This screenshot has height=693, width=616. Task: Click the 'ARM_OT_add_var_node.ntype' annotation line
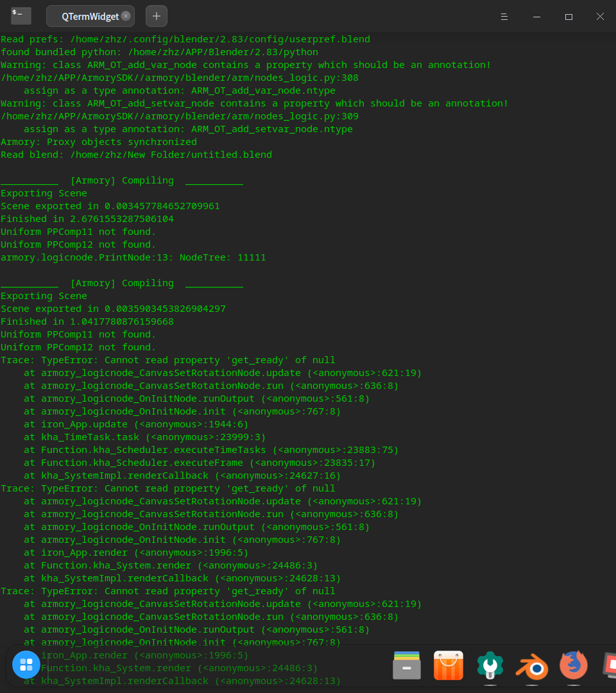point(180,90)
